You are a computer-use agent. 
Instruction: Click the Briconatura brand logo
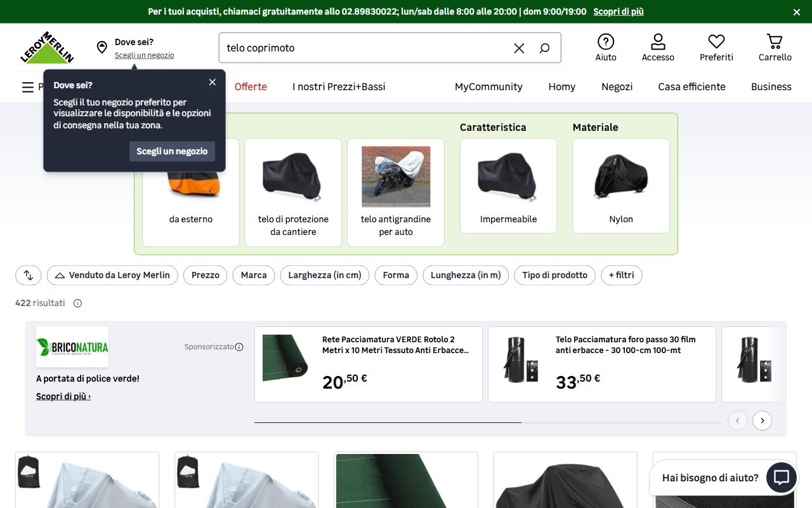(72, 347)
